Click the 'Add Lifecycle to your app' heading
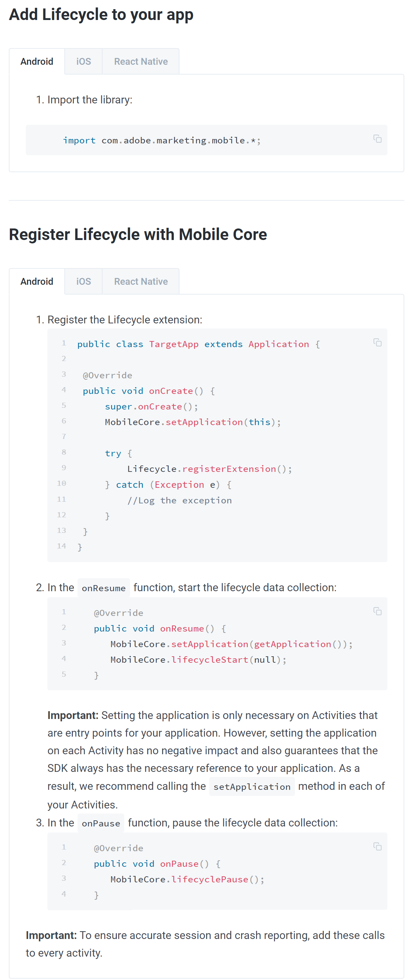The image size is (407, 980). click(x=101, y=15)
